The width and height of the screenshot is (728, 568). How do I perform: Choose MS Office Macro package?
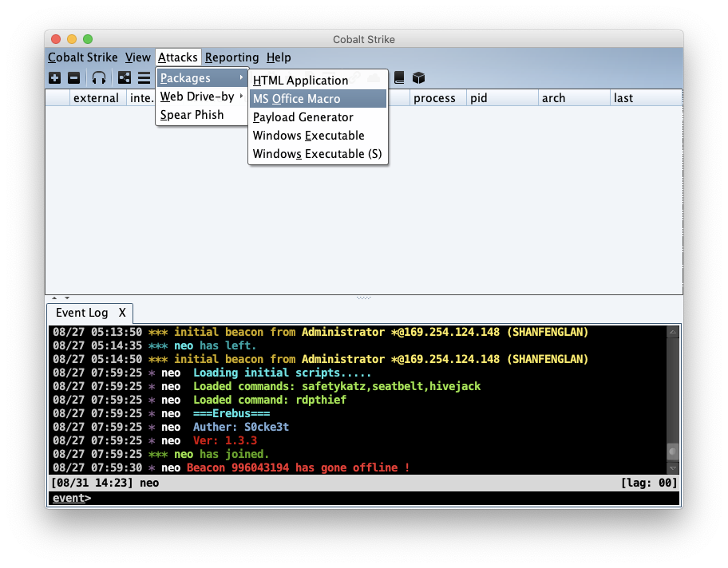click(318, 98)
